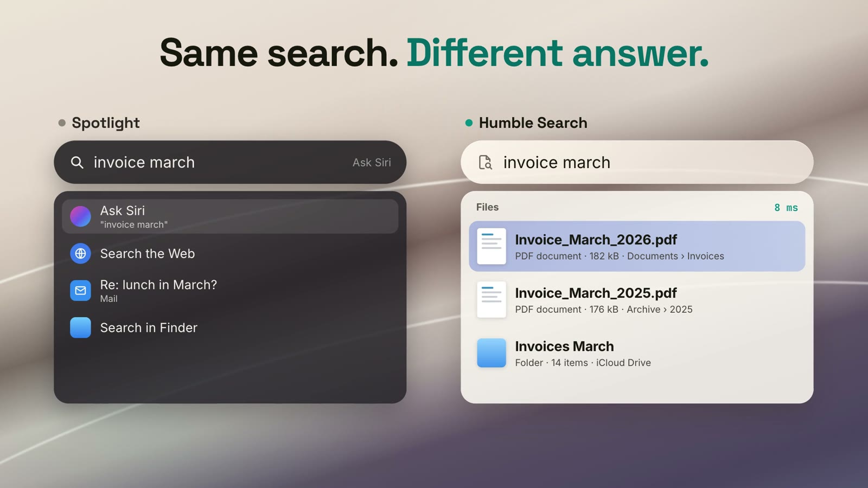Click the Invoice_March_2025.pdf document icon

click(x=492, y=299)
